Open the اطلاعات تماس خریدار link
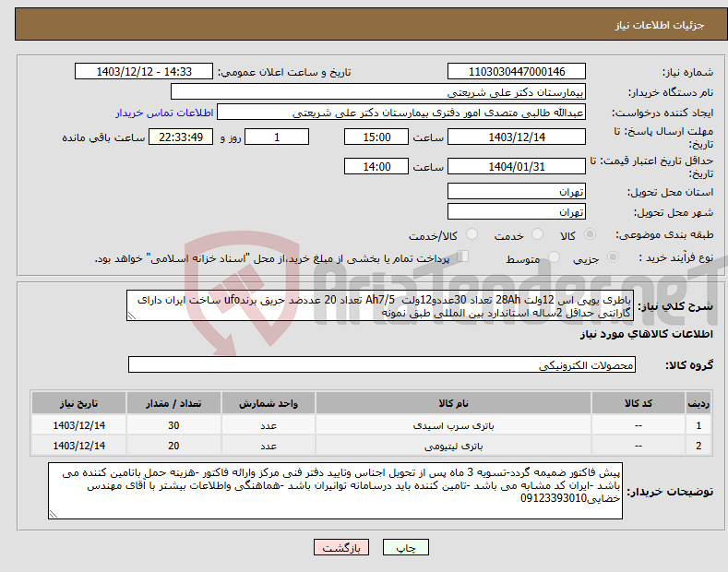The image size is (728, 572). point(164,113)
